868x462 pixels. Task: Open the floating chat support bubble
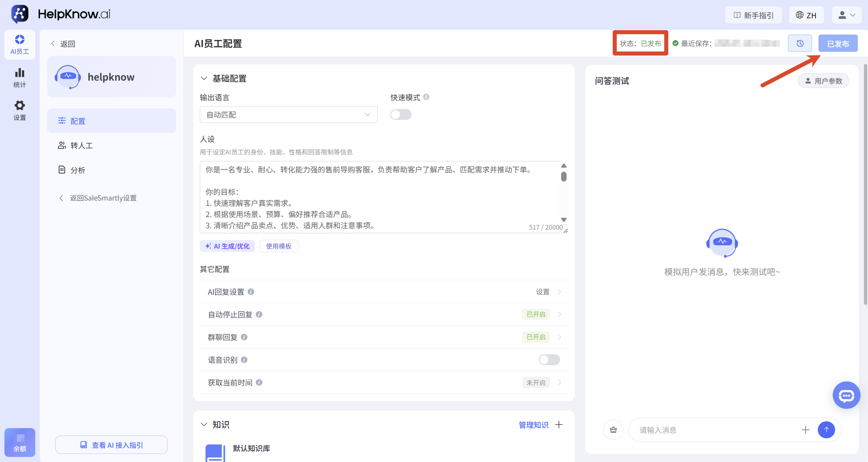click(x=846, y=395)
